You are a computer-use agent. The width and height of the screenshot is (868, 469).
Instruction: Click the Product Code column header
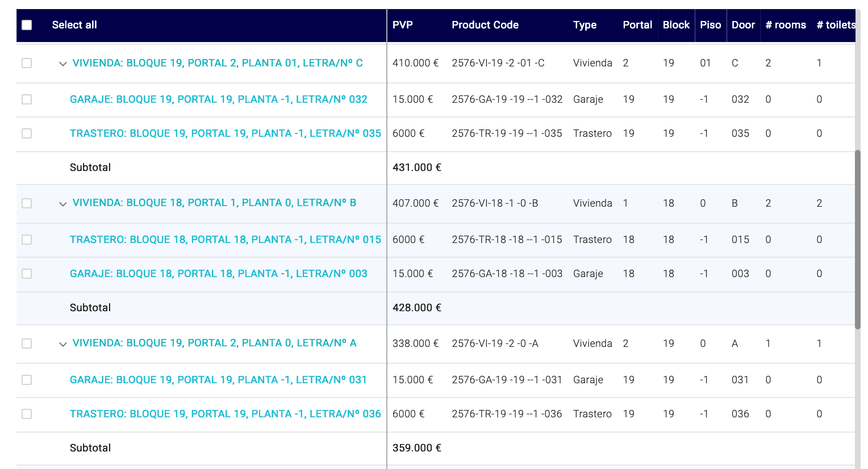(x=485, y=25)
